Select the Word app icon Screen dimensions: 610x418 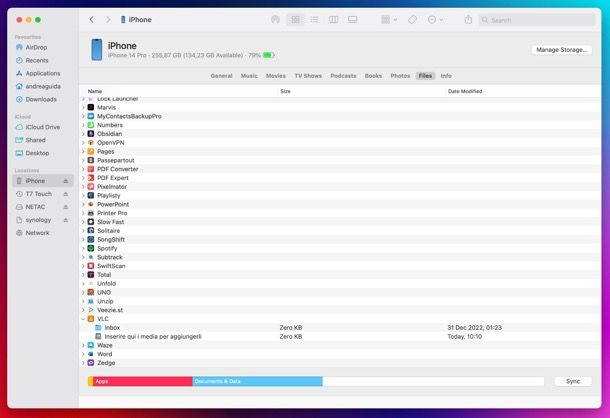(91, 354)
